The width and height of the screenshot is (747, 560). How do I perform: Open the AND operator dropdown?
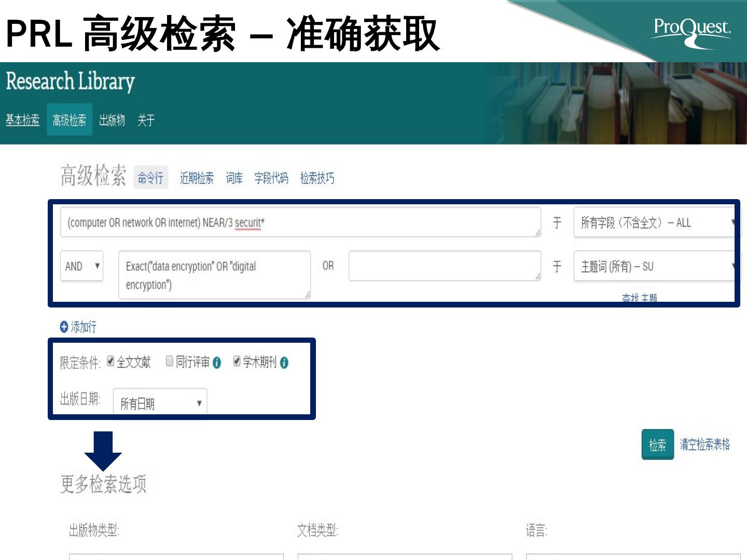tap(82, 266)
